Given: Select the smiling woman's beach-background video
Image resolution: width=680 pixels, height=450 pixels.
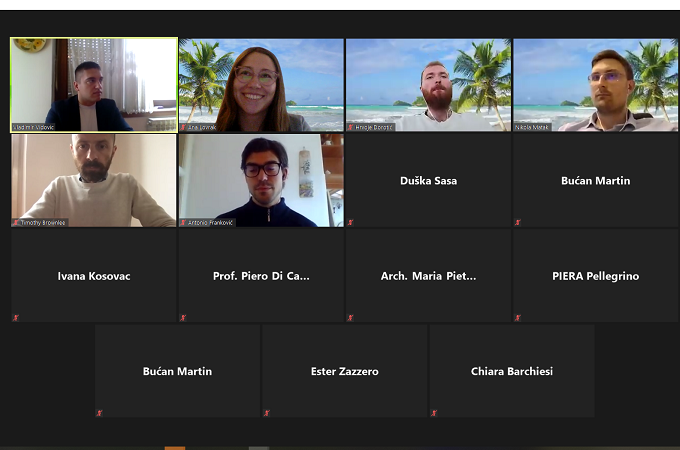Looking at the screenshot, I should pos(261,85).
